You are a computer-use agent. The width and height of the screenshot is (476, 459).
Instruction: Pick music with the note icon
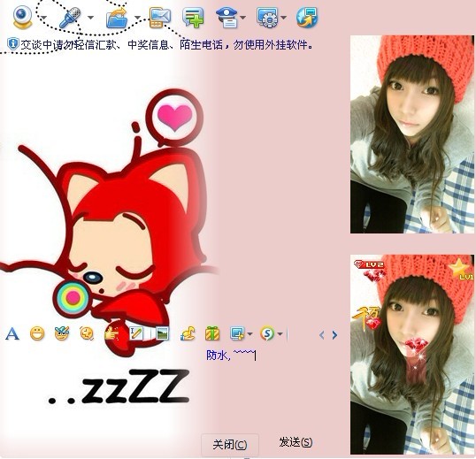pos(188,333)
